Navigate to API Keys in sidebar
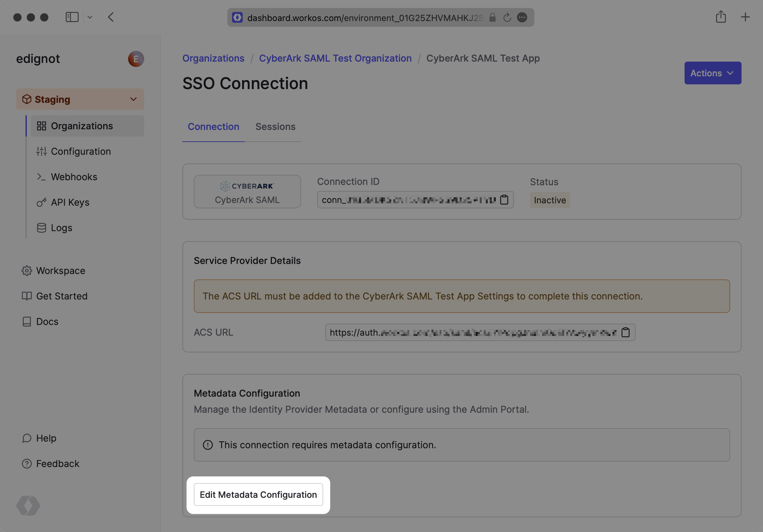The width and height of the screenshot is (763, 532). pos(70,202)
